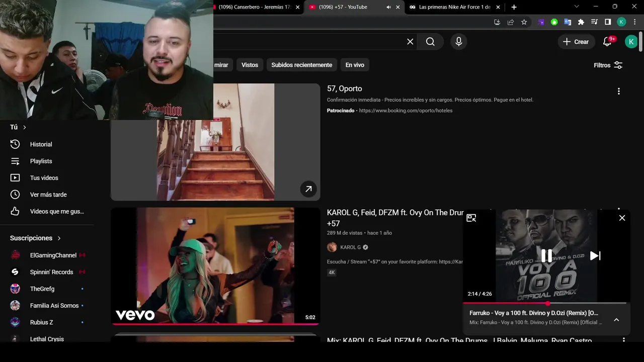Viewport: 644px width, 362px height.
Task: Open Lethal Crysis subscription
Action: click(46, 338)
